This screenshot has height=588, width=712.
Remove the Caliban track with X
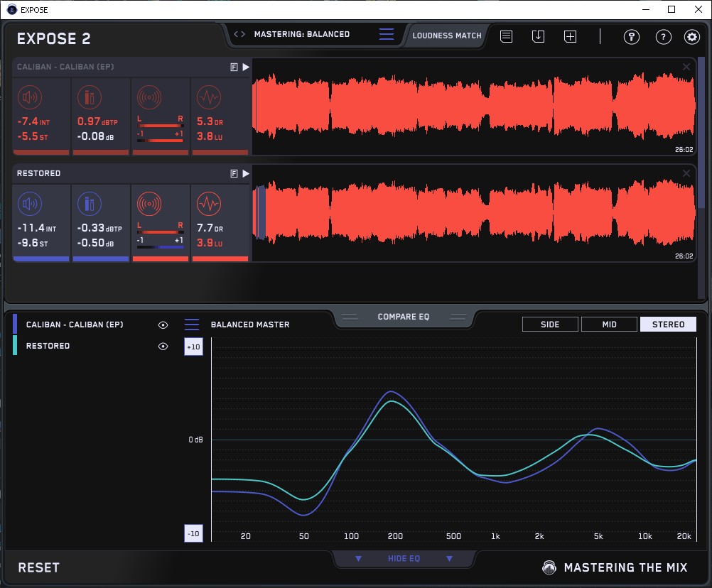click(686, 67)
